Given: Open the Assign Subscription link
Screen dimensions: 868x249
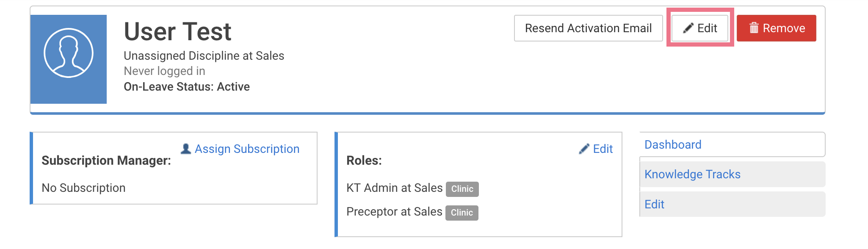Looking at the screenshot, I should click(247, 149).
